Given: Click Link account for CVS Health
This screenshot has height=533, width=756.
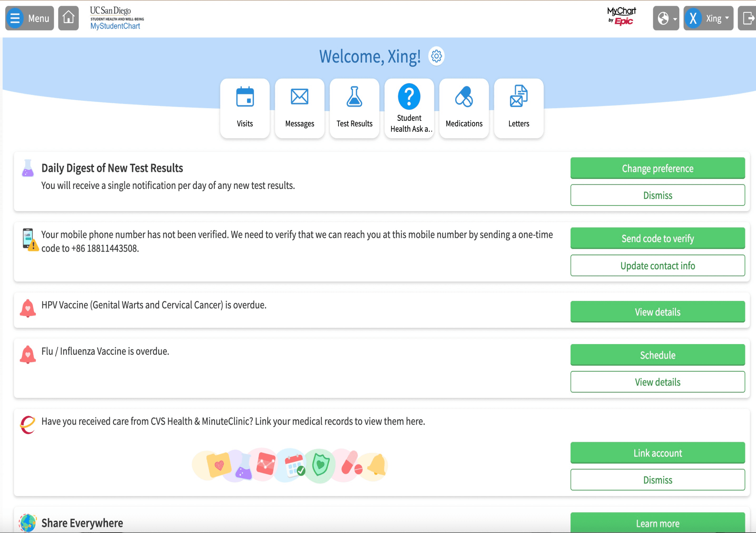Looking at the screenshot, I should click(657, 453).
